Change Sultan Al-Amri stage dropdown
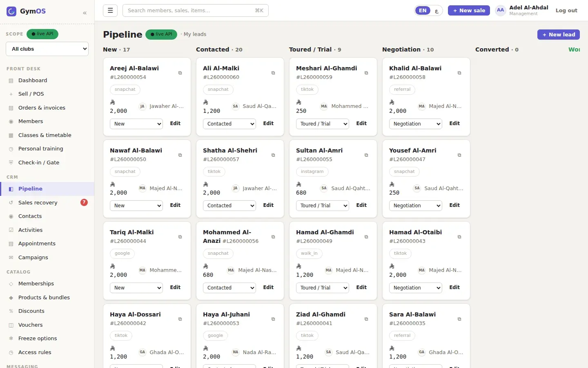Viewport: 588px width, 368px height. (x=323, y=206)
